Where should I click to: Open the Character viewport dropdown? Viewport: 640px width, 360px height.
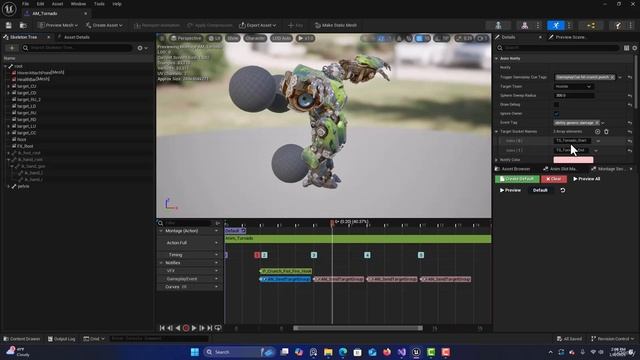pos(255,38)
